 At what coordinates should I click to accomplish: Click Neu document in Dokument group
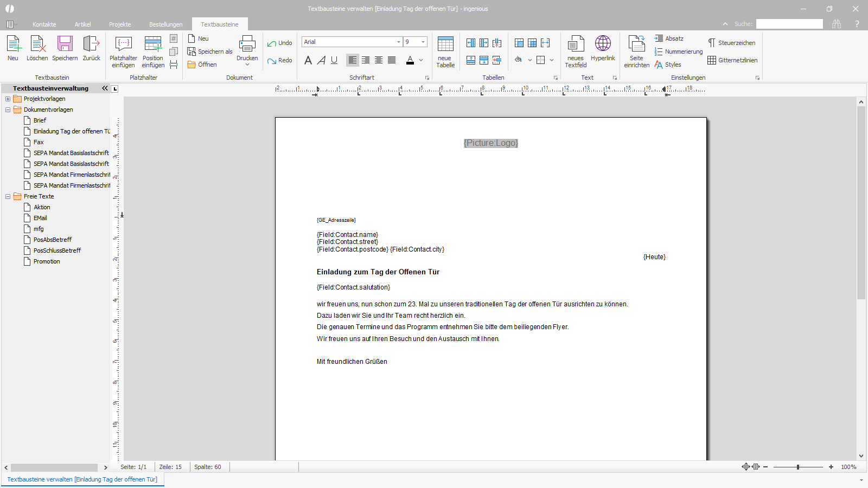pyautogui.click(x=199, y=38)
